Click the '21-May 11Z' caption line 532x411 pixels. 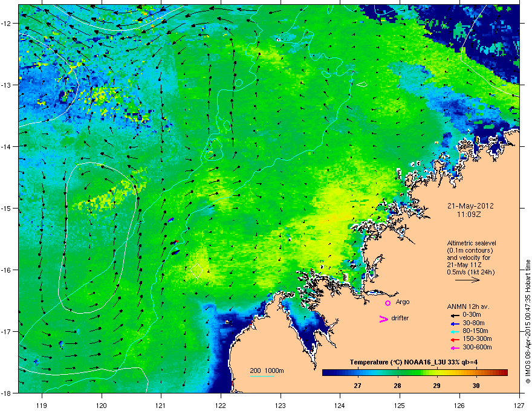click(464, 265)
